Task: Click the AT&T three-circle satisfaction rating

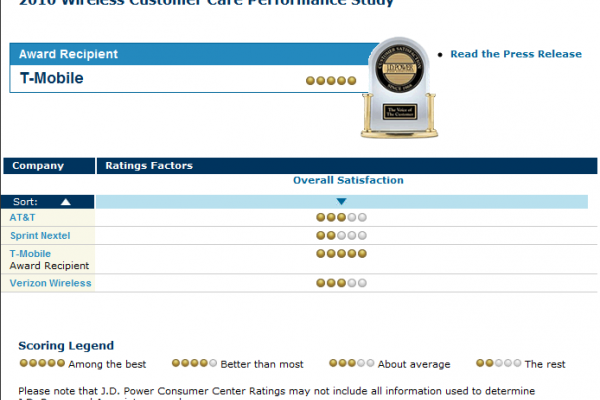Action: (x=341, y=217)
